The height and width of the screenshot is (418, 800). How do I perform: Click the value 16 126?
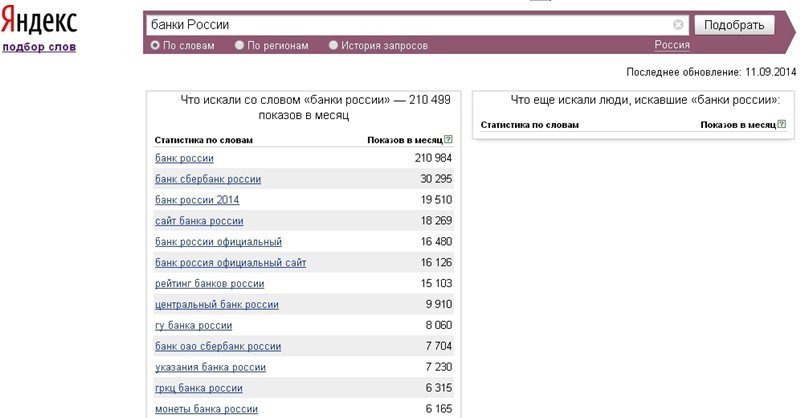436,263
